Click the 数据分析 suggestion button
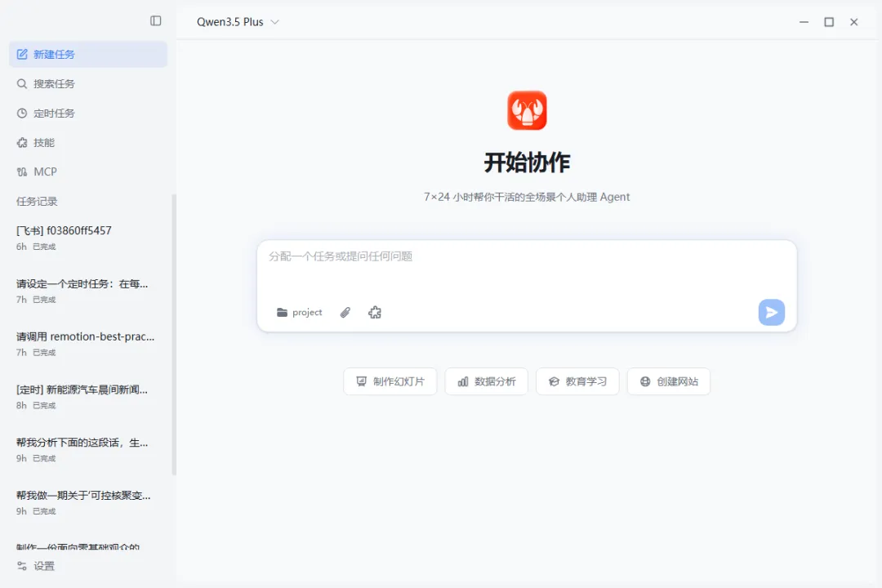 [487, 381]
